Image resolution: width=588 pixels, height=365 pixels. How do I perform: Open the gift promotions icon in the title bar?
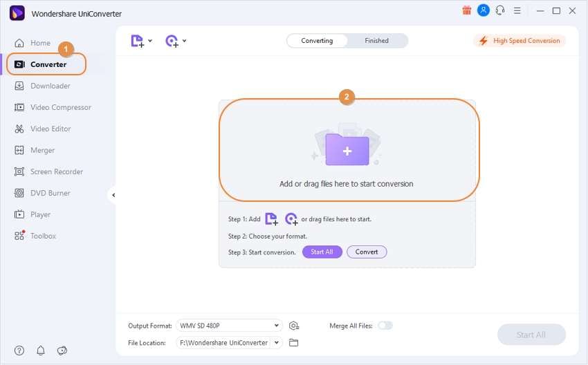click(x=466, y=10)
